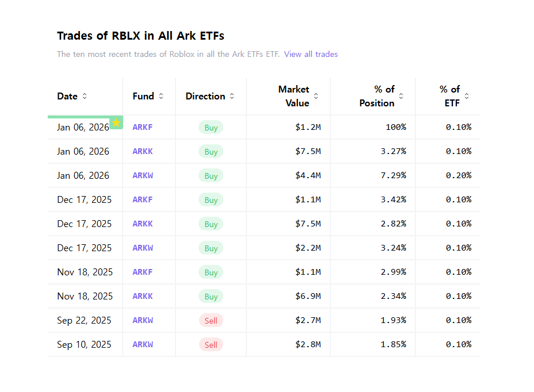The width and height of the screenshot is (534, 392).
Task: Select the $7.5M value on Jan 06 row
Action: tap(308, 151)
